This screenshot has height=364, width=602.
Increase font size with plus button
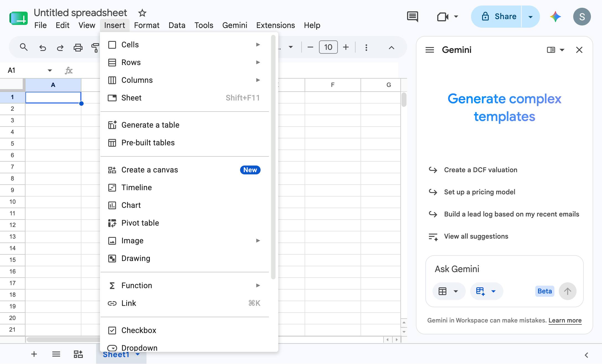[x=346, y=47]
